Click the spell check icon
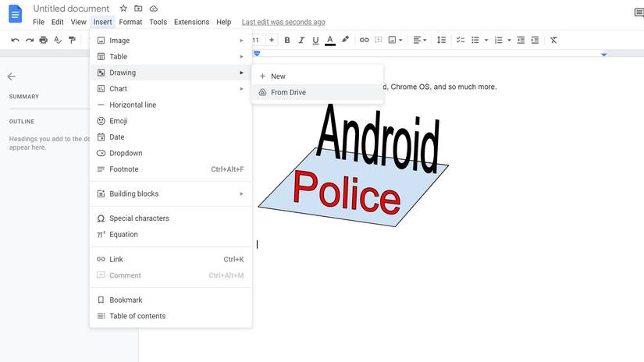Viewport: 644px width, 362px height. click(x=58, y=40)
